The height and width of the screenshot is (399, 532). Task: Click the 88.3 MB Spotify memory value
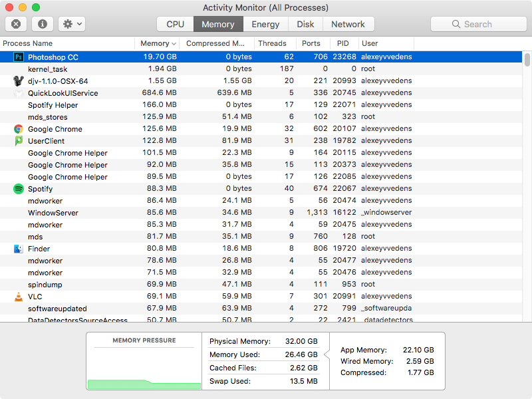pos(162,188)
